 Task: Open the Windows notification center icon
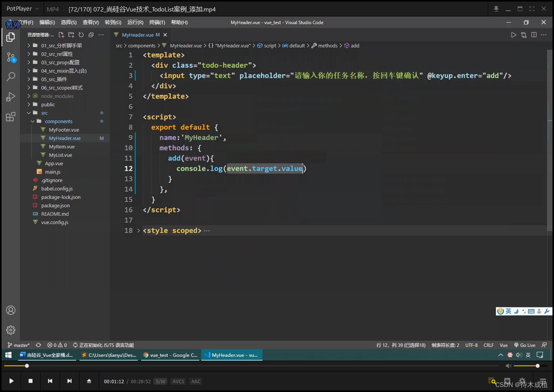coord(540,355)
